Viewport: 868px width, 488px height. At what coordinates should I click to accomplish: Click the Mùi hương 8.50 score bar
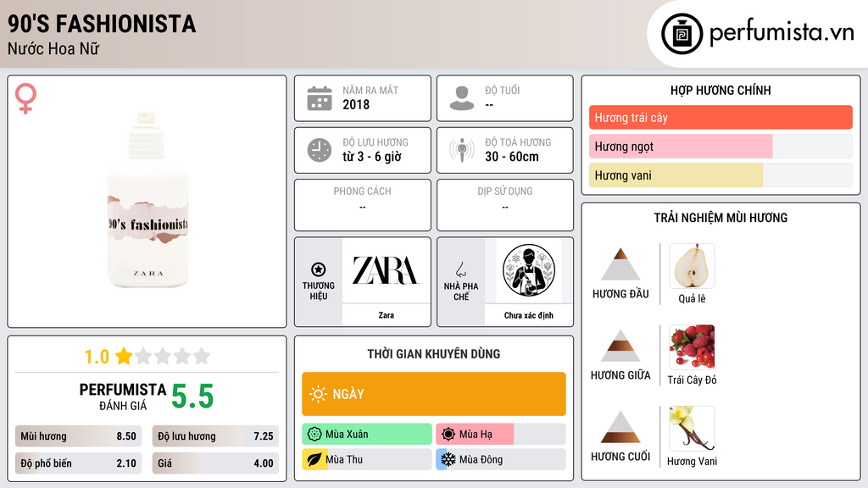pyautogui.click(x=79, y=436)
